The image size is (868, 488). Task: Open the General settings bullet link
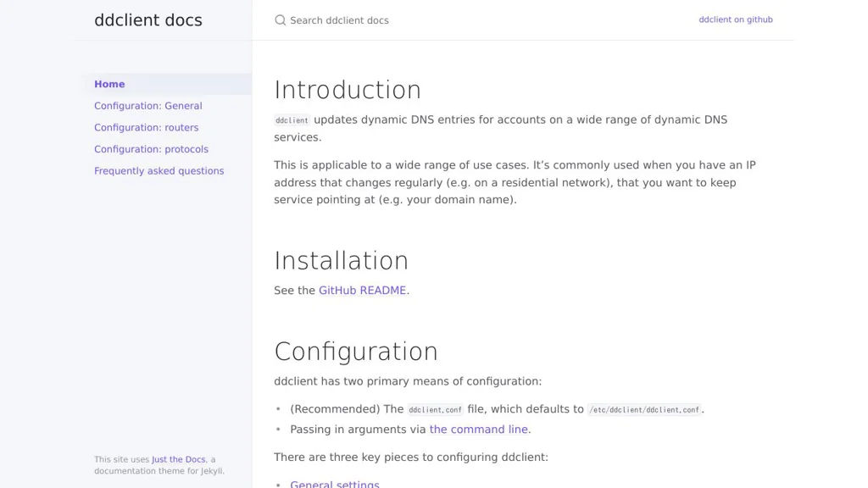click(335, 484)
